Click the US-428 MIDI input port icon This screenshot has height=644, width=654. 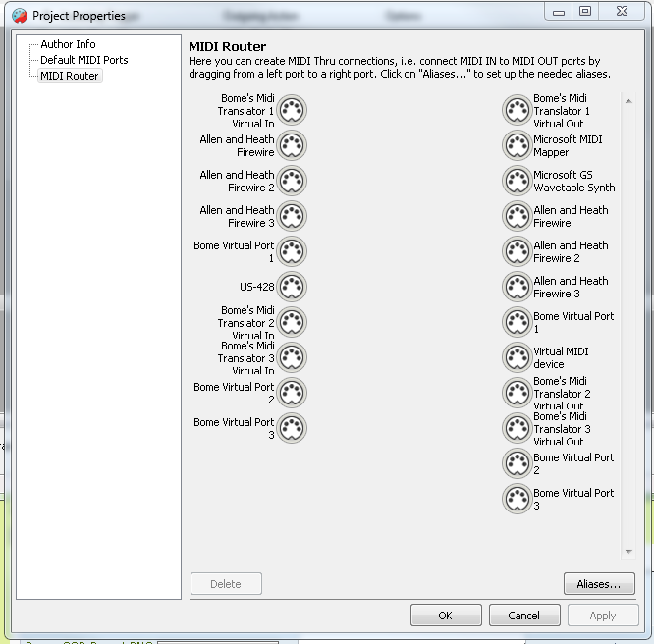[292, 287]
